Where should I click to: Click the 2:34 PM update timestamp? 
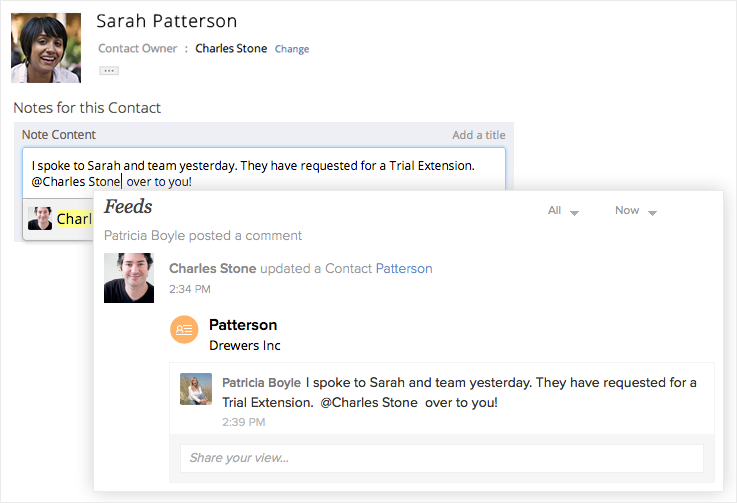[190, 289]
